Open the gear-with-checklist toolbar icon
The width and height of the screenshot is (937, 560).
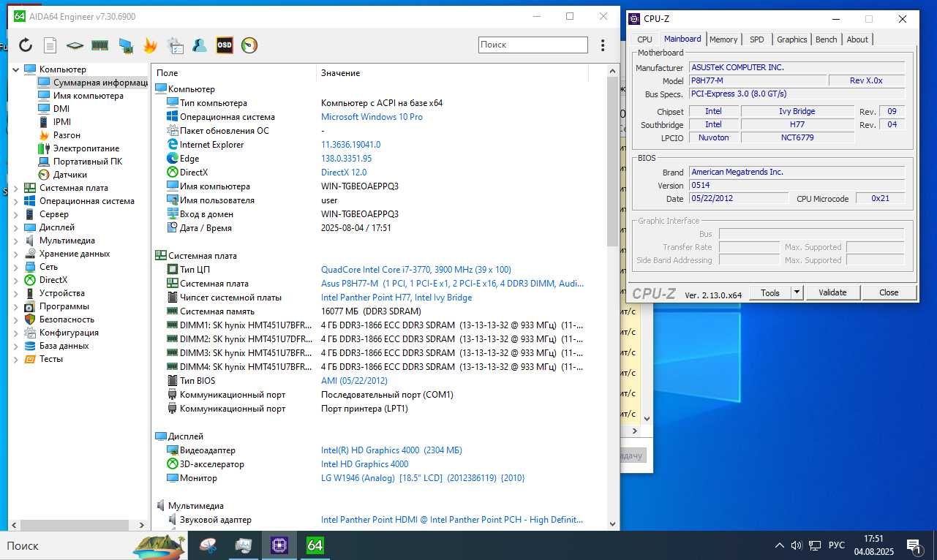[x=175, y=45]
